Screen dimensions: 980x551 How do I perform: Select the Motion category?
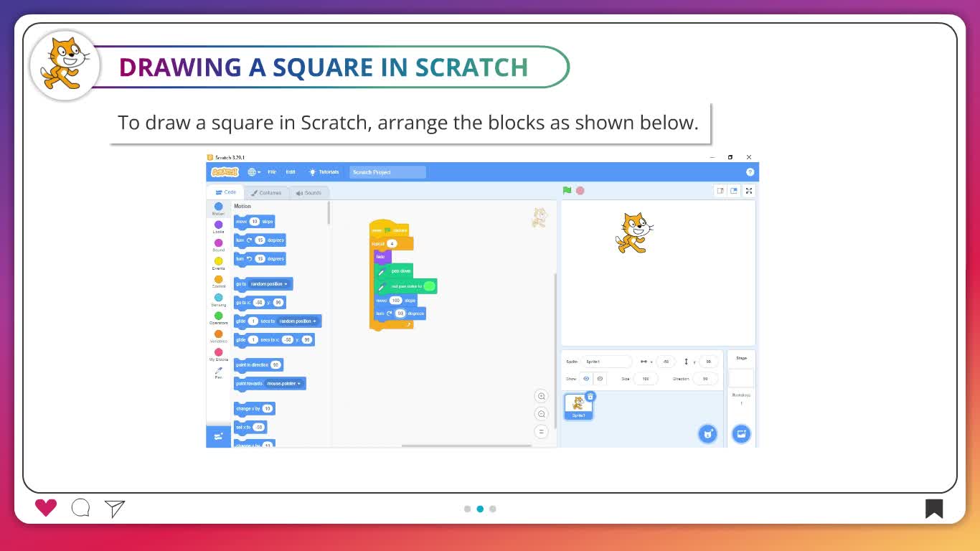pos(218,209)
